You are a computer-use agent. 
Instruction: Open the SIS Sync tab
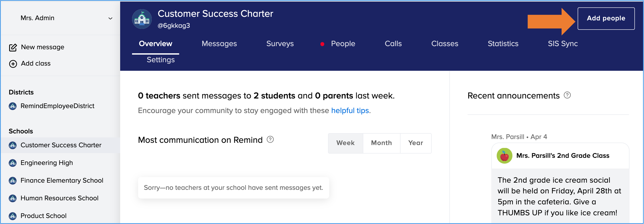562,44
